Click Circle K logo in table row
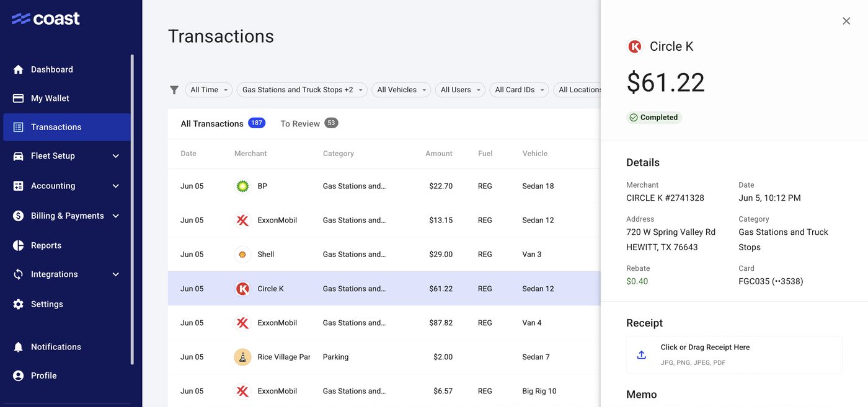This screenshot has width=868, height=407. [x=243, y=289]
